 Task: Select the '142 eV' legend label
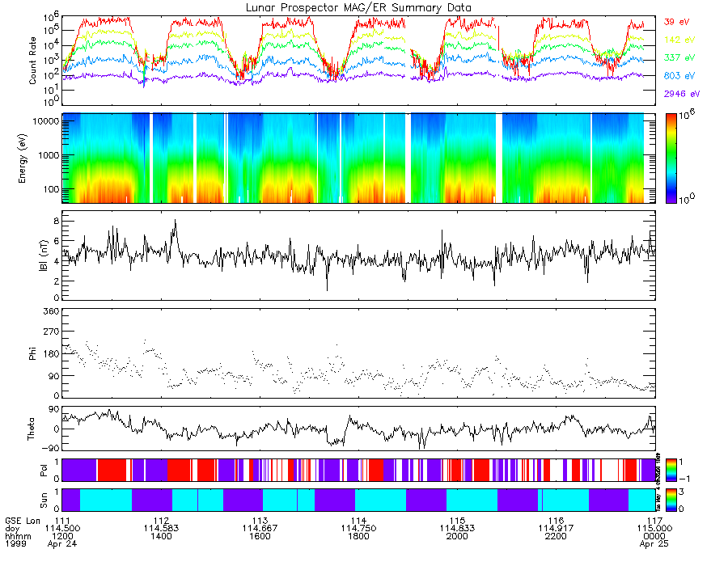tap(679, 40)
